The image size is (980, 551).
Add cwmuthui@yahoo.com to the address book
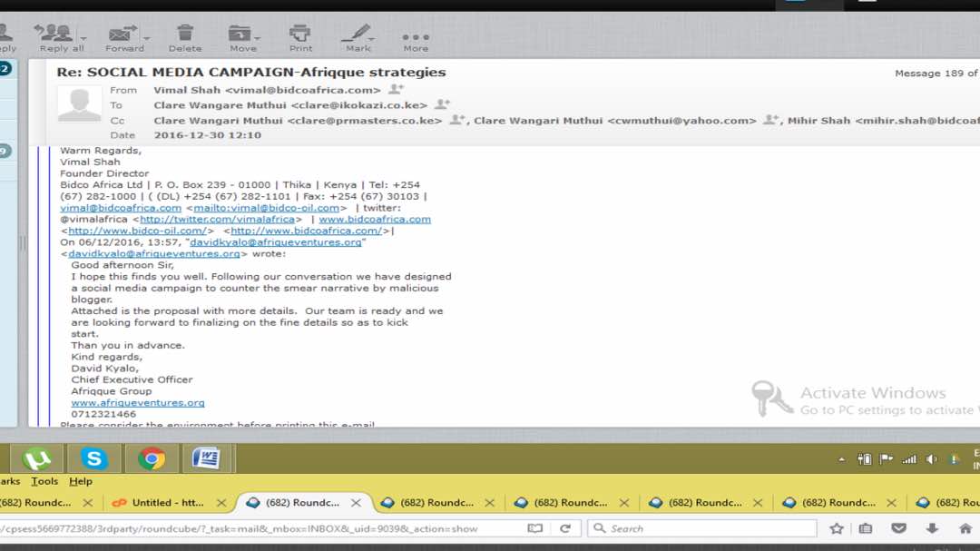[x=771, y=120]
